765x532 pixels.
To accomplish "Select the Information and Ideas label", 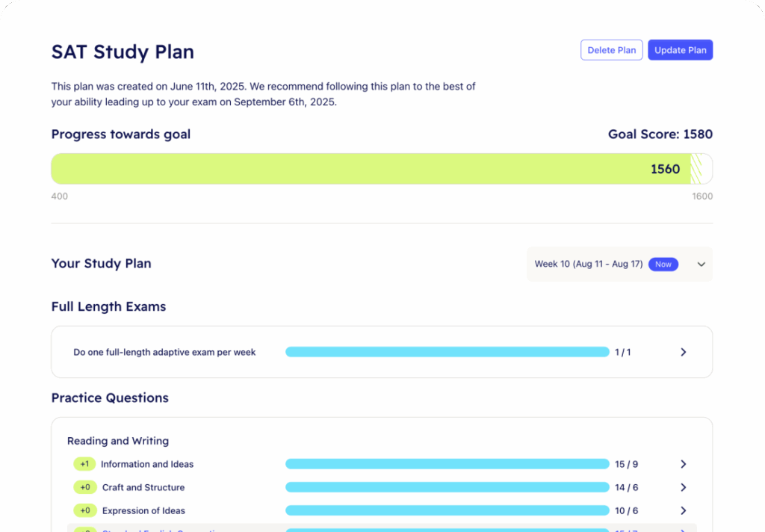I will pyautogui.click(x=147, y=464).
